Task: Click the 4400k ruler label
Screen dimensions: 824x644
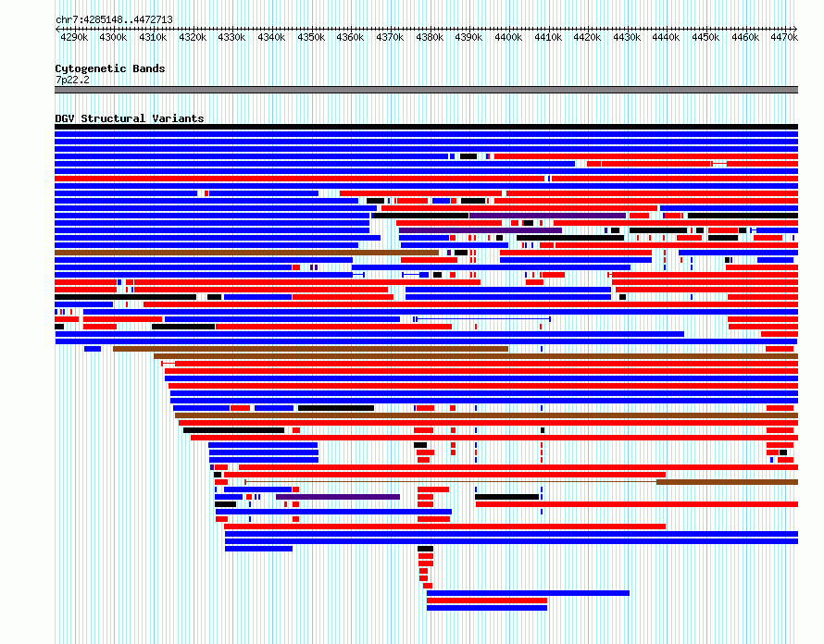Action: (508, 37)
